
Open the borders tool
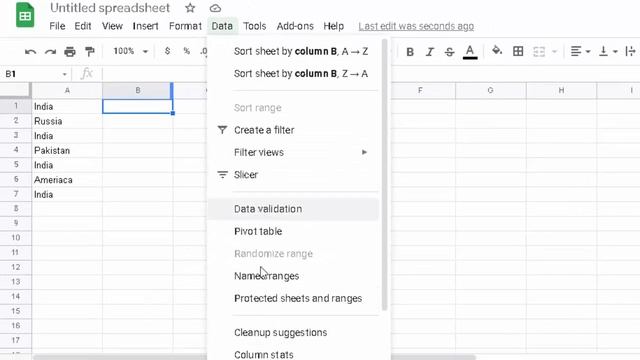coord(518,51)
